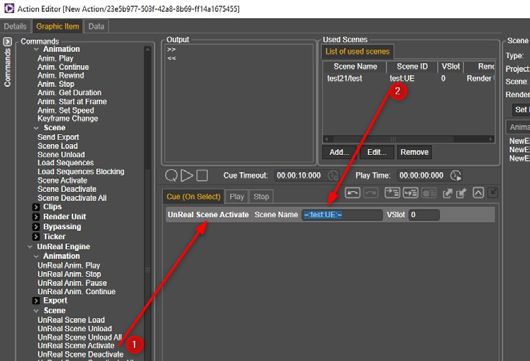Click the Action Editor app logo
Viewport: 530px width, 361px height.
pyautogui.click(x=9, y=8)
